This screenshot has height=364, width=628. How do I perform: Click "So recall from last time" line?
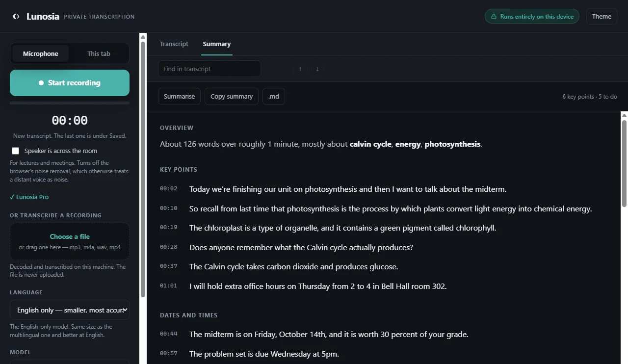[x=391, y=209]
